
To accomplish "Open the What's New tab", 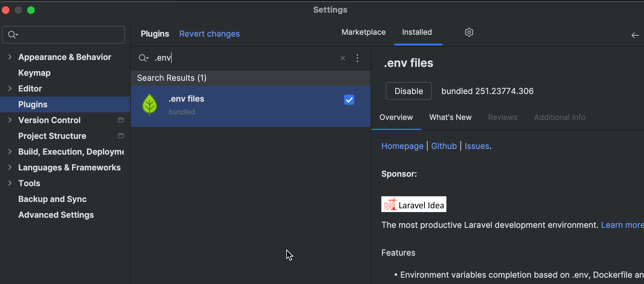I will [450, 117].
